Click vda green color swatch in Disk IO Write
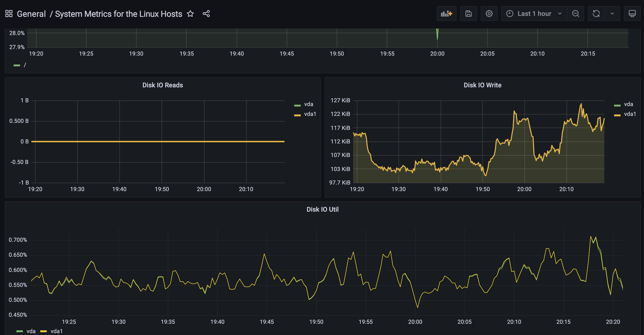Screen dimensions: 644x335 coord(617,105)
